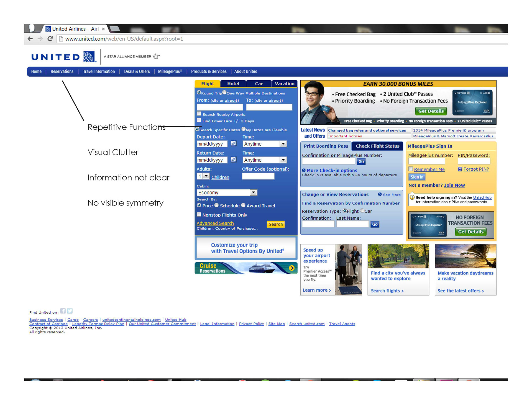Viewport: 532px width, 411px height.
Task: Open the Adults count dropdown
Action: tap(206, 176)
